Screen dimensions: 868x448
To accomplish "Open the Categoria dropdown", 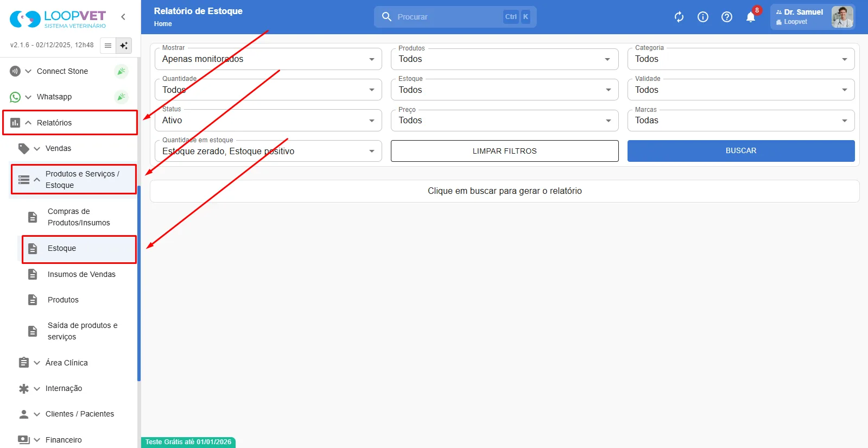I will [x=741, y=59].
